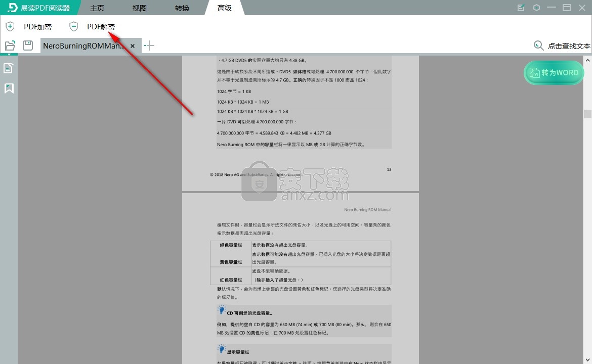Switch to the 主页 tab
The height and width of the screenshot is (364, 592).
tap(97, 8)
